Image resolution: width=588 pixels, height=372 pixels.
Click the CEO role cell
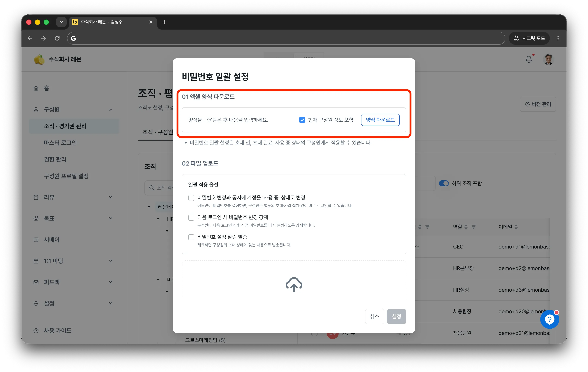click(458, 247)
